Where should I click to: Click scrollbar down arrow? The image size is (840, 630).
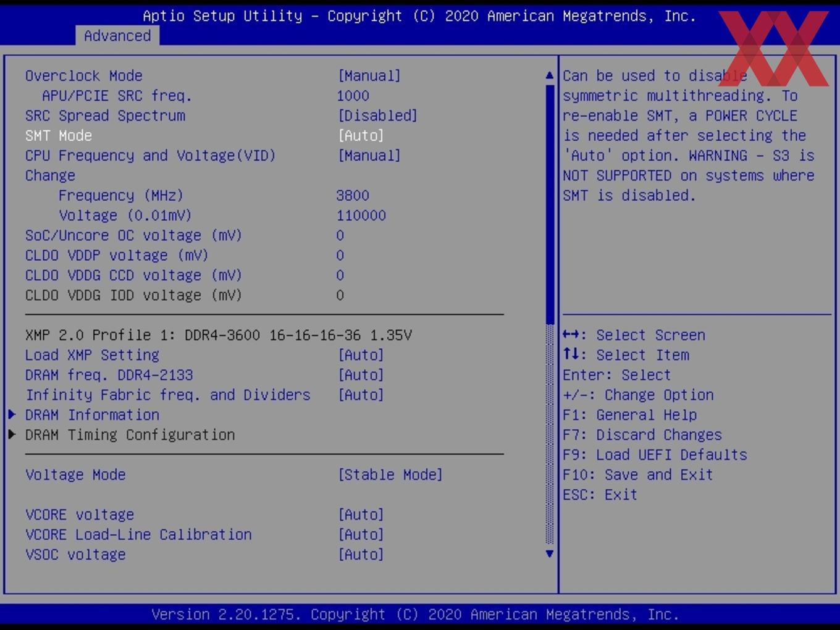pos(550,554)
